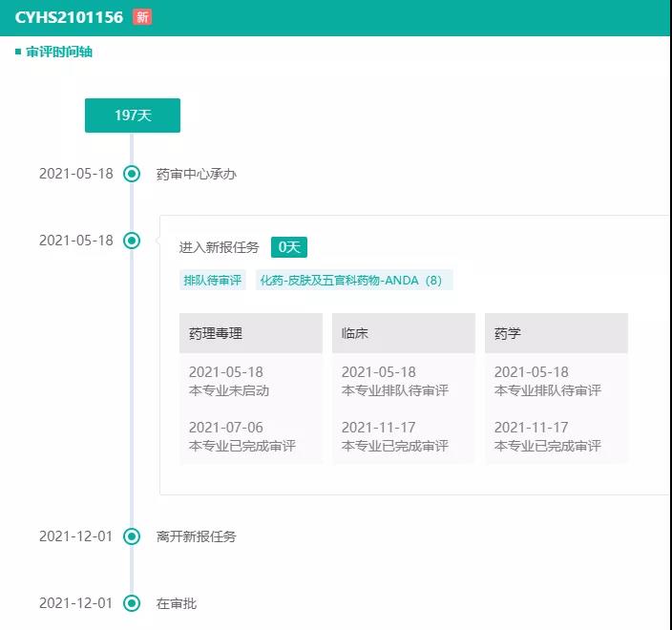Click timeline marker for 离开新报任务
The height and width of the screenshot is (630, 672).
[x=132, y=536]
